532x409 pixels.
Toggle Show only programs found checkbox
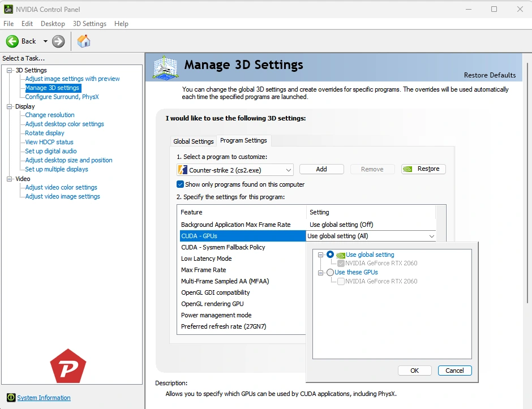pos(180,184)
